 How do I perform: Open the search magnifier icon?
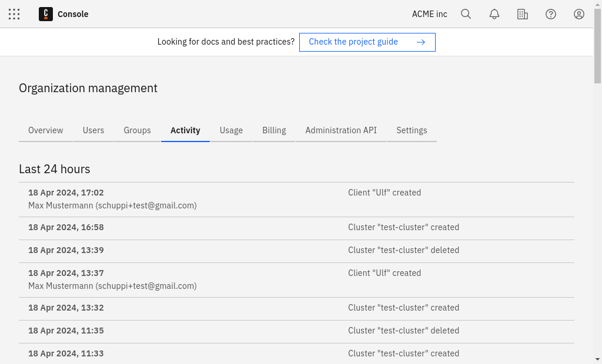coord(466,14)
